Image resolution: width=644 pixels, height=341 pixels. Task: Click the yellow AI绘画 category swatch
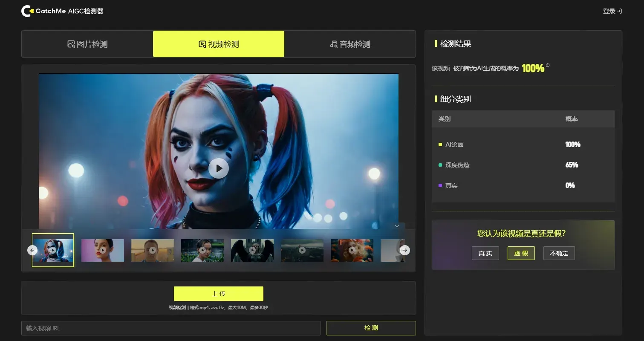coord(440,144)
